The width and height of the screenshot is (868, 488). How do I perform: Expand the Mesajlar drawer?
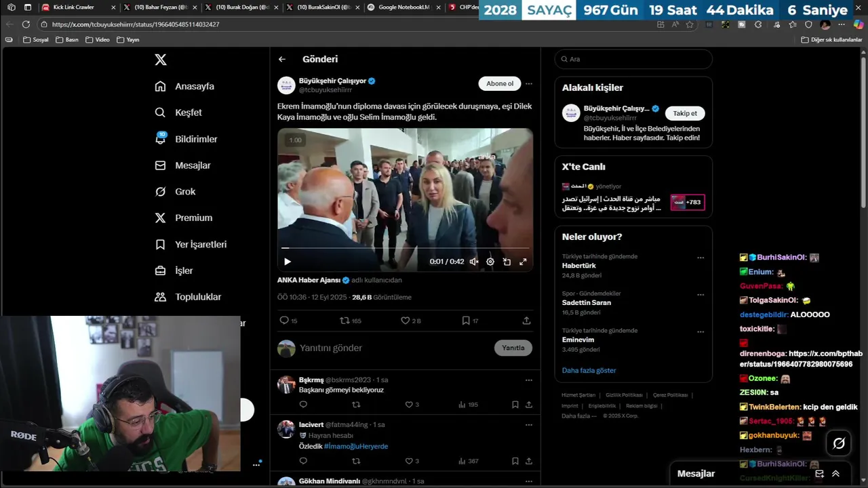[x=835, y=474]
